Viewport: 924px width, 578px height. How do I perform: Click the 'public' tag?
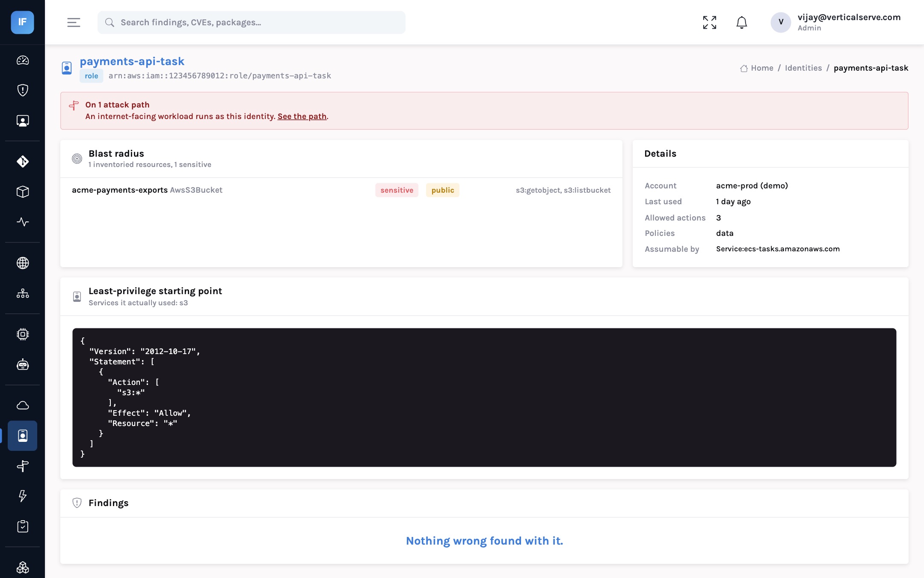point(443,190)
